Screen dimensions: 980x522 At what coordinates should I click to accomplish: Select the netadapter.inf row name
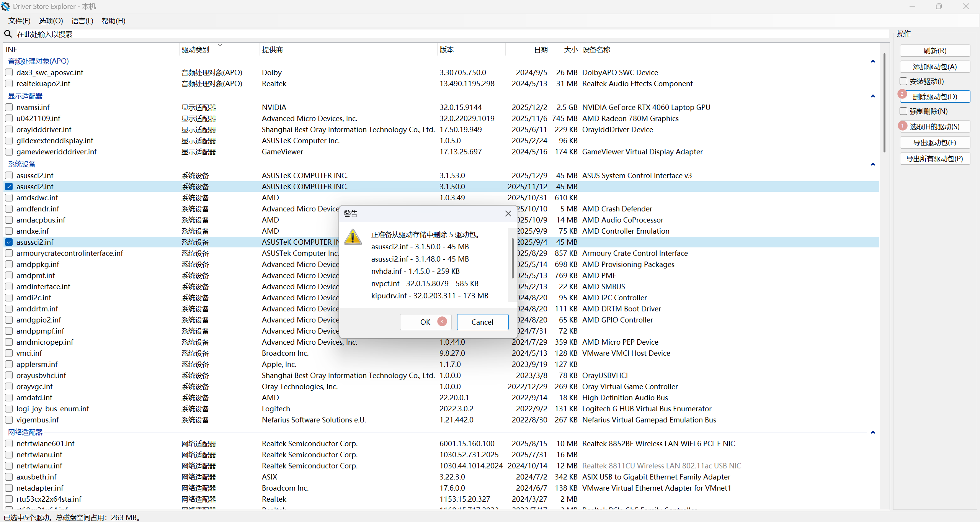pos(40,488)
